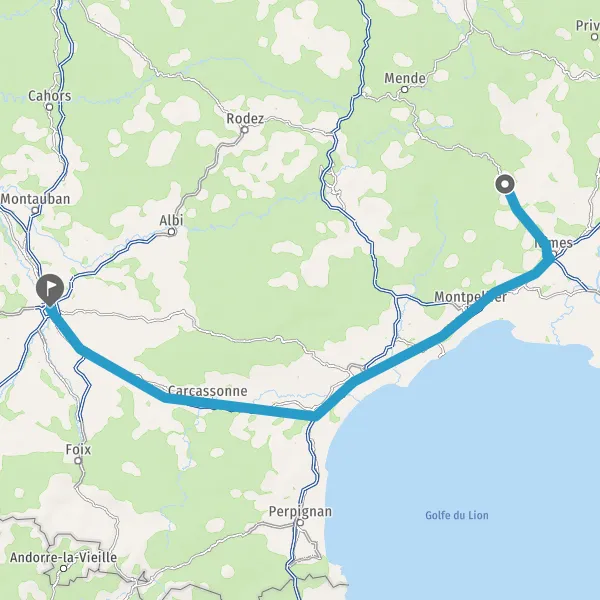
Task: Click the Mende city dot
Action: click(x=404, y=90)
